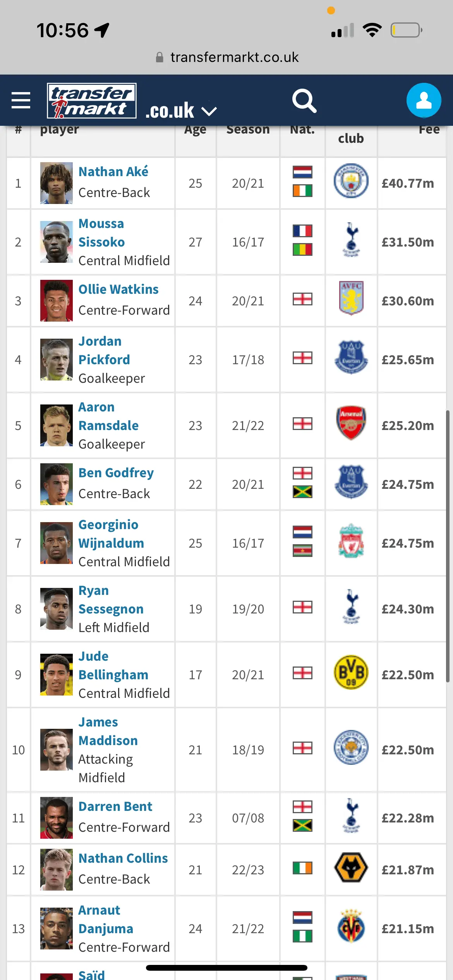This screenshot has height=980, width=453.
Task: Open Nathan Aké player page
Action: click(x=113, y=171)
